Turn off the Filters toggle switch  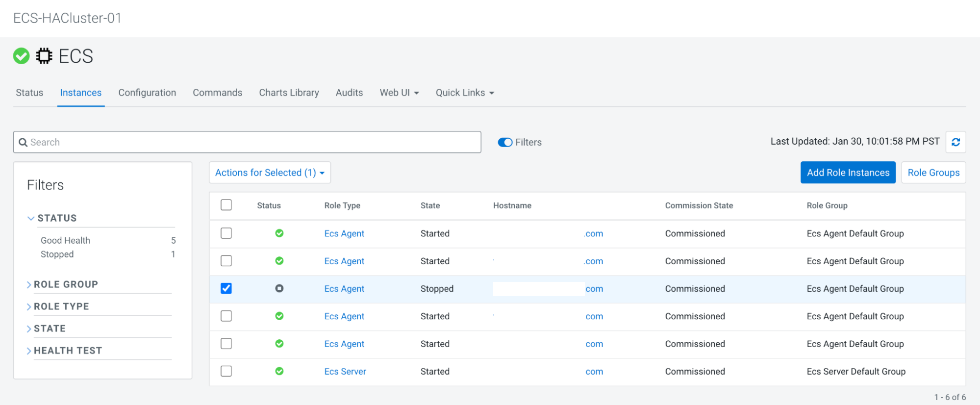coord(505,142)
